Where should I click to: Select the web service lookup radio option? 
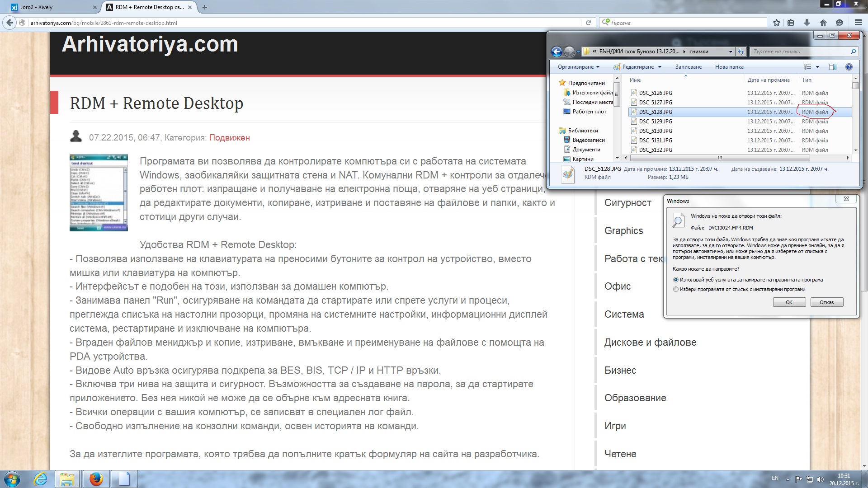[x=676, y=280]
